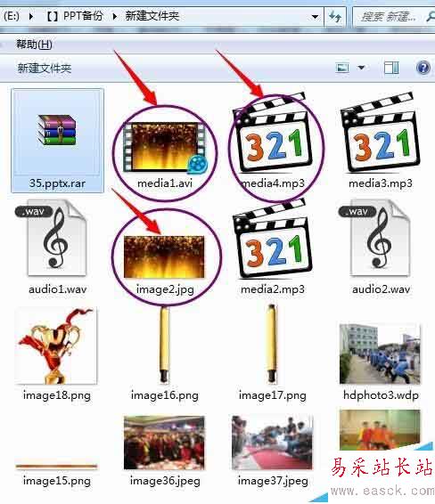
Task: Select the media2.mp3 player icon
Action: pyautogui.click(x=272, y=240)
